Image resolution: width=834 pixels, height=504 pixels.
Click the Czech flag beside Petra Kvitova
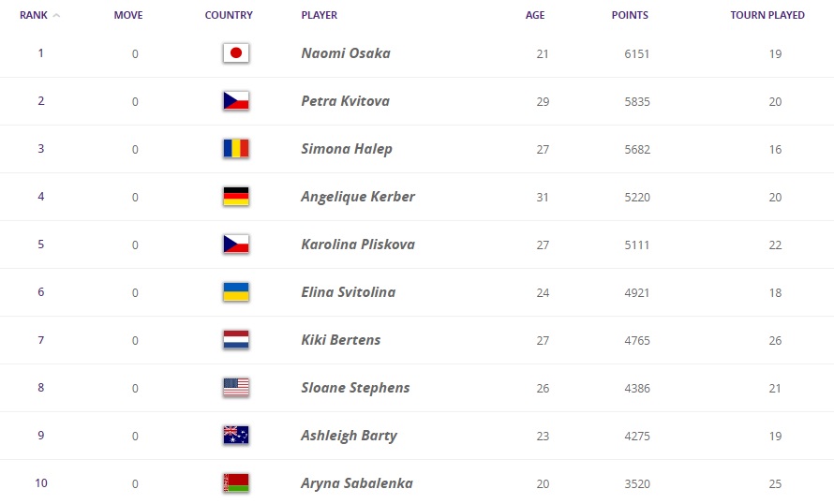(x=236, y=100)
